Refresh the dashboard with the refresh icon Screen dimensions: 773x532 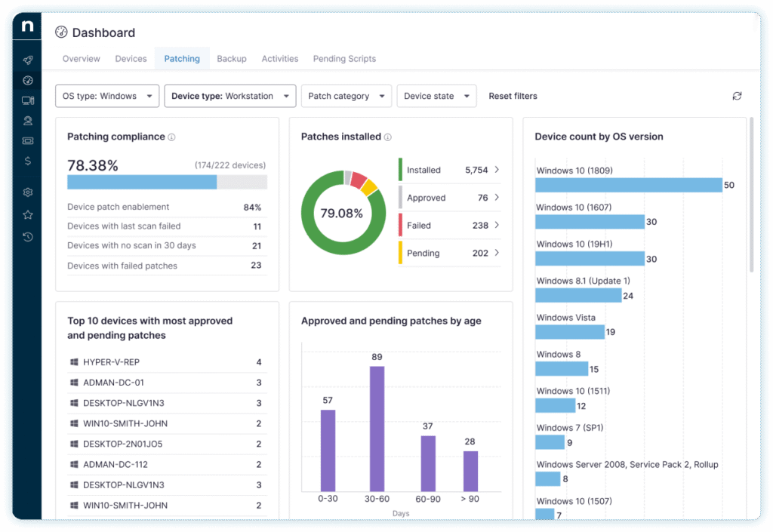pos(737,96)
